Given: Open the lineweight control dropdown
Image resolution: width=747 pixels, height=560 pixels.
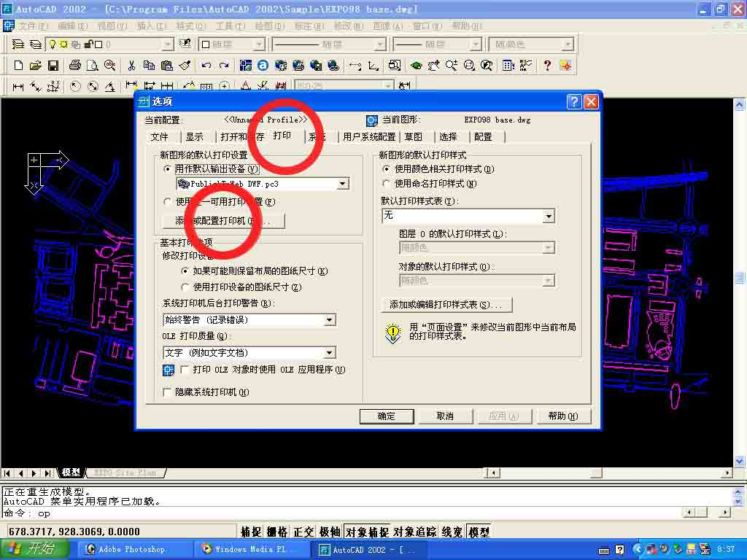Looking at the screenshot, I should [x=475, y=44].
